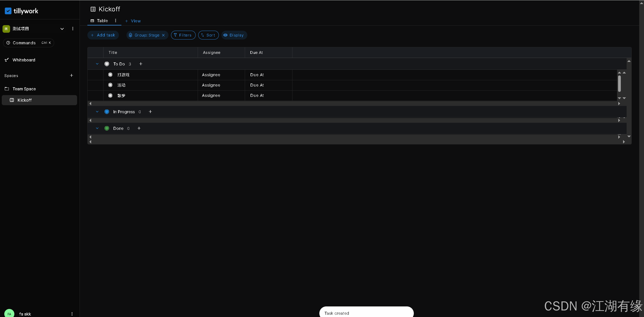Open user account three-dot menu
Image resolution: width=644 pixels, height=317 pixels.
tap(72, 314)
